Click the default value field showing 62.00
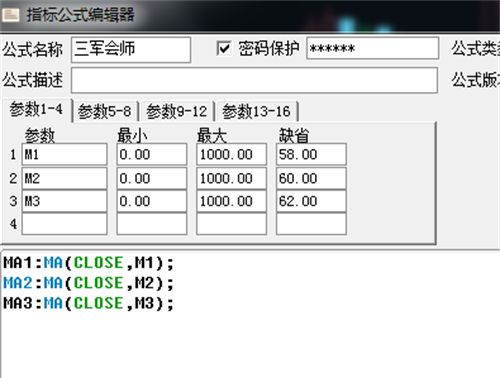The image size is (500, 378). [311, 201]
